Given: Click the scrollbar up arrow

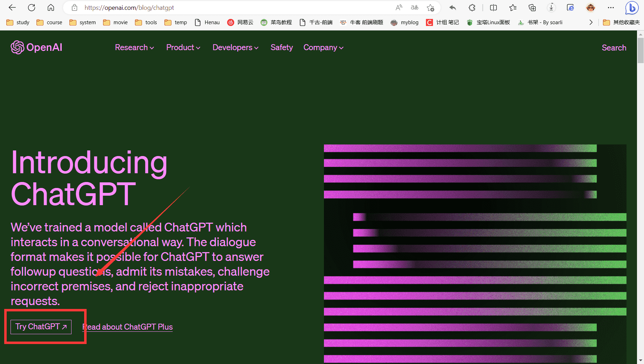Looking at the screenshot, I should coord(640,34).
